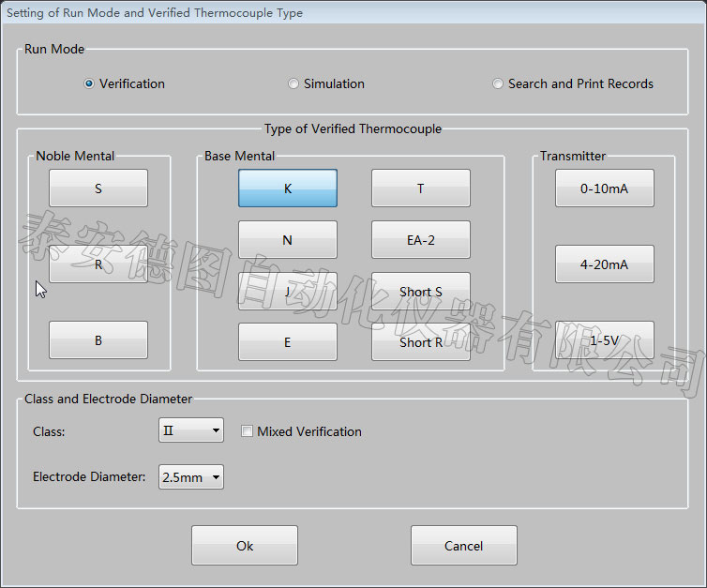Pick the S noble metal thermocouple
707x588 pixels.
pyautogui.click(x=98, y=188)
